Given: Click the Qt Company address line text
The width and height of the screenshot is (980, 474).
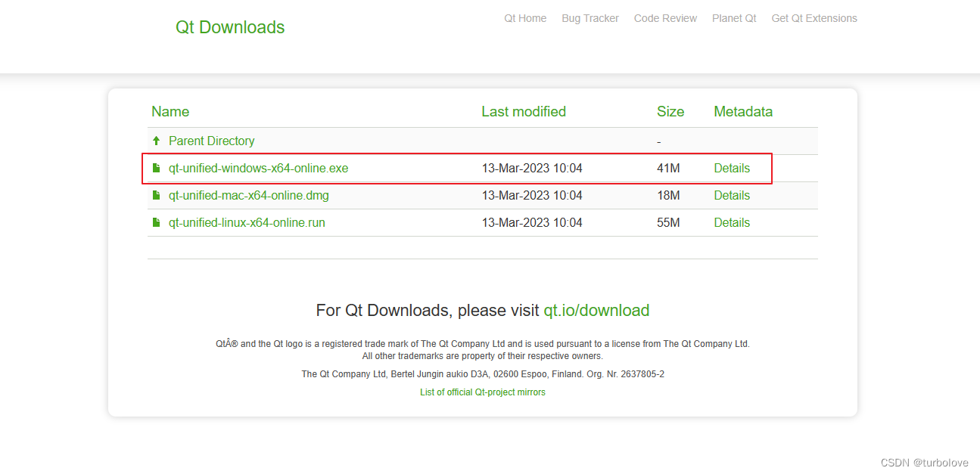Looking at the screenshot, I should coord(483,374).
